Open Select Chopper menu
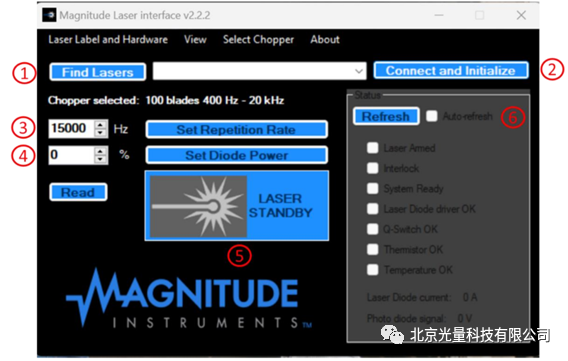 coord(258,39)
